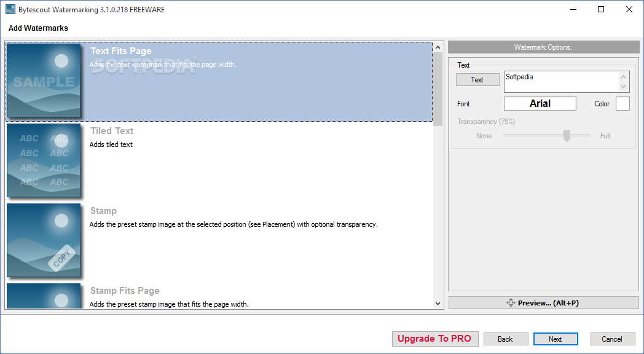Click watermark list scroll down arrow
The image size is (644, 354).
pyautogui.click(x=438, y=304)
